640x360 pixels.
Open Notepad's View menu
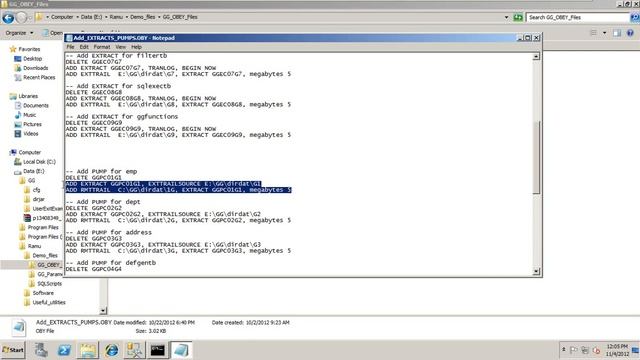click(x=120, y=47)
